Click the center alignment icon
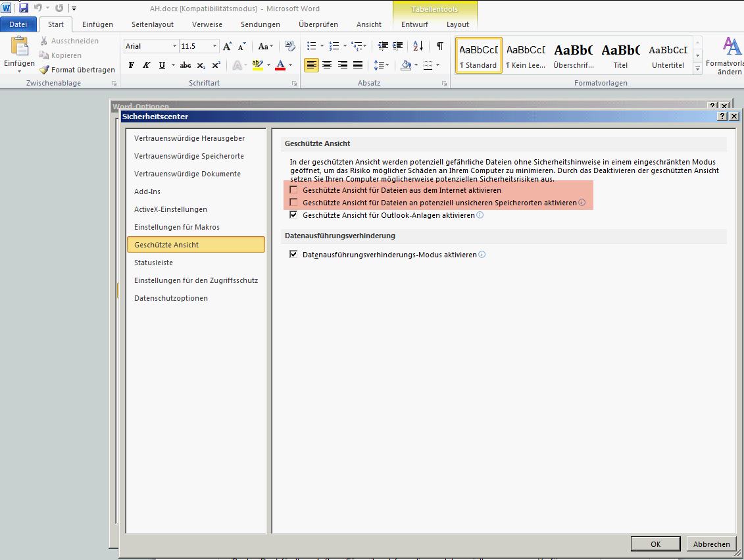 (326, 65)
